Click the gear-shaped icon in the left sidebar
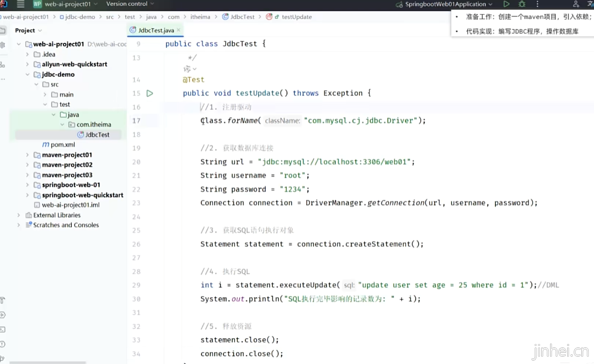This screenshot has height=364, width=594. 2,45
